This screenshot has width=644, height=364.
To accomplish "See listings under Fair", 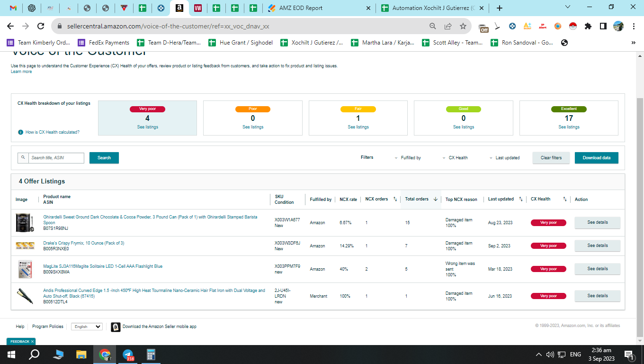I will click(x=358, y=127).
